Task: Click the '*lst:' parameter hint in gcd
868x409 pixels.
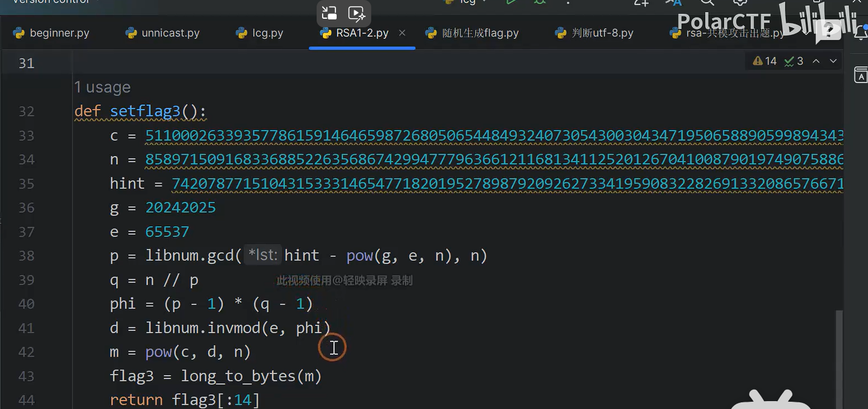Action: click(x=263, y=256)
